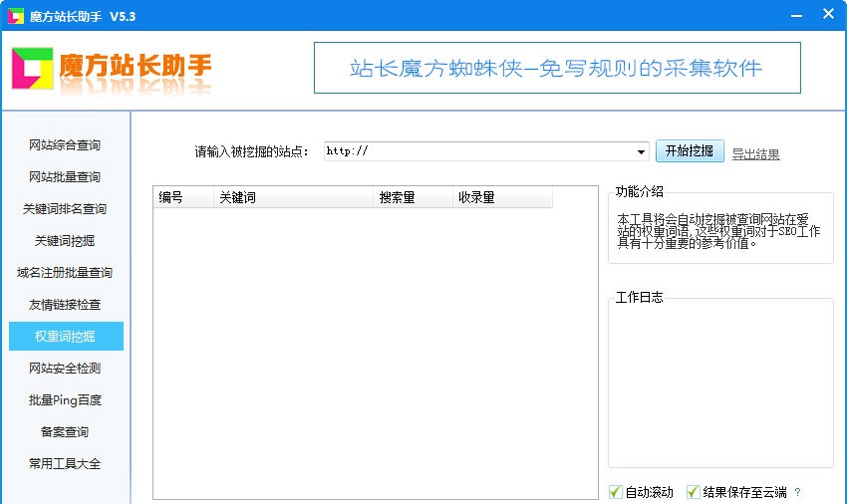The image size is (849, 504).
Task: Click the 魔方站长助手 logo icon
Action: click(33, 68)
